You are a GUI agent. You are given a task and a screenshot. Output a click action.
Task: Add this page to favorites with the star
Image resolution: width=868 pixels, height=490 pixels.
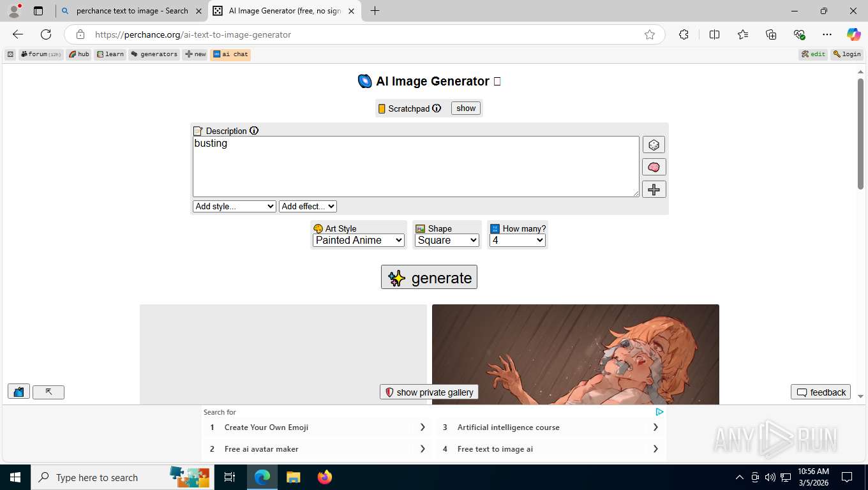click(x=650, y=34)
